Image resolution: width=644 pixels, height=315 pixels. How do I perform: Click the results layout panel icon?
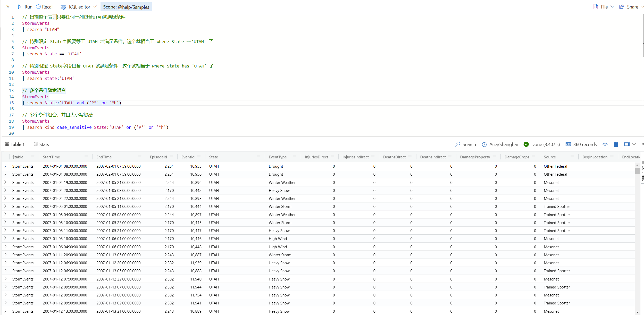[x=627, y=144]
